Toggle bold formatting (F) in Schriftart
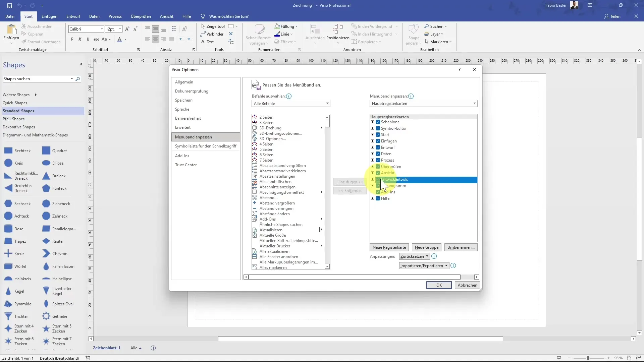644x362 pixels. click(x=72, y=39)
